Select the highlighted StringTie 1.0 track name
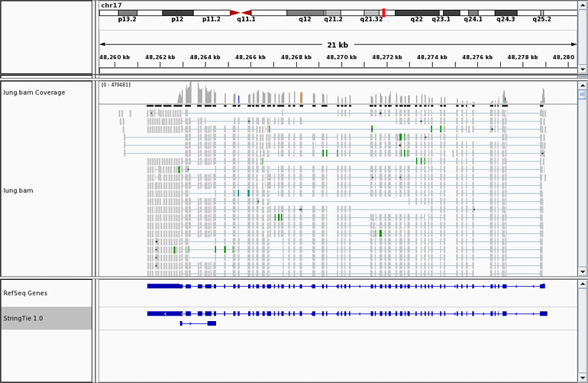The image size is (588, 383). 23,318
